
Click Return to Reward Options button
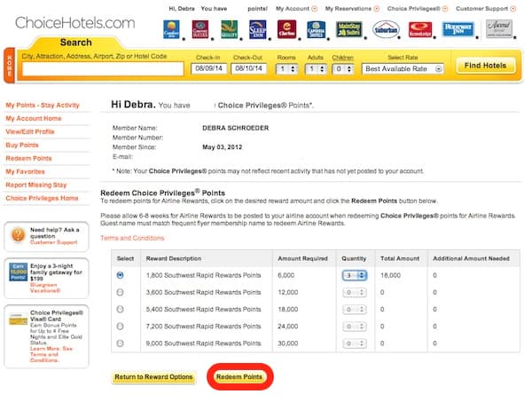(x=153, y=377)
